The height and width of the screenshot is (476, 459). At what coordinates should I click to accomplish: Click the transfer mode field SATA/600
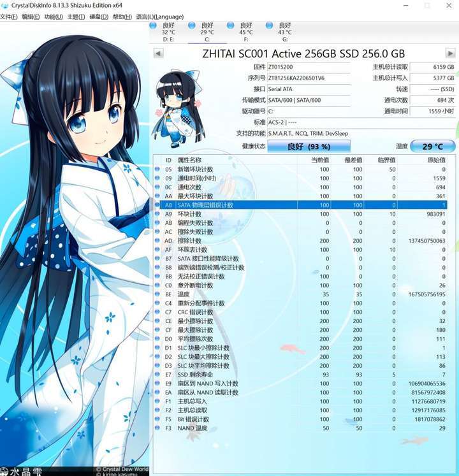[309, 100]
